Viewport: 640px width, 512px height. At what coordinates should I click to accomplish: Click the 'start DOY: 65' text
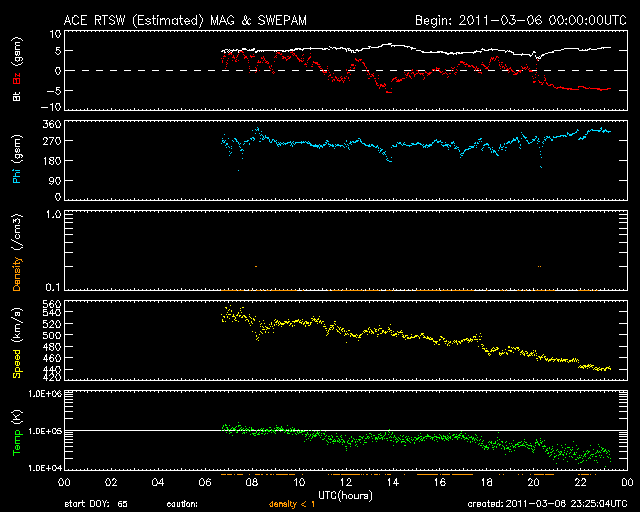96,504
